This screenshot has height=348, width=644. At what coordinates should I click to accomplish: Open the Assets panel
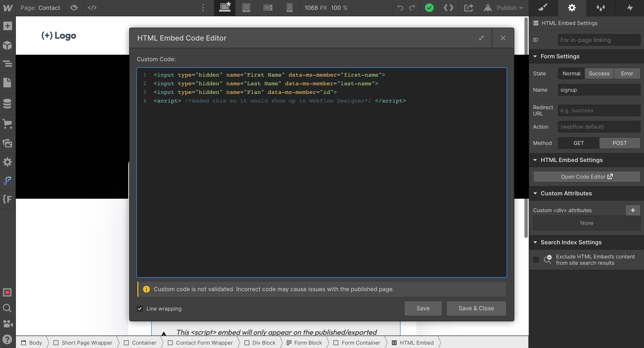pyautogui.click(x=7, y=143)
